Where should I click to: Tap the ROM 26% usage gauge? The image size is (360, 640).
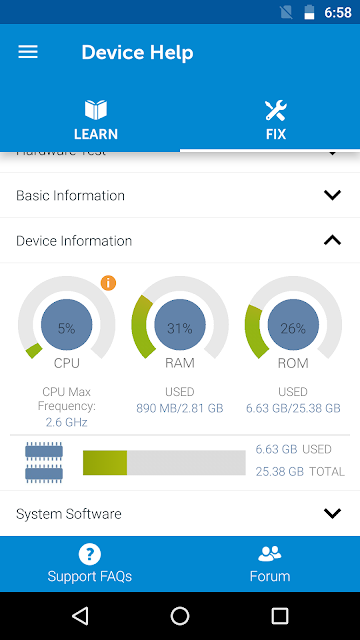click(x=293, y=322)
